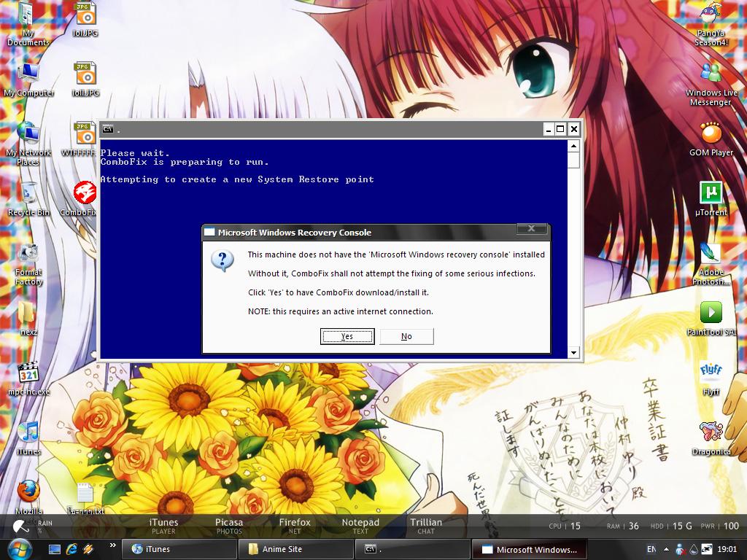Viewport: 747px width, 560px height.
Task: Select the PaintTool SAI desktop icon
Action: 711,318
